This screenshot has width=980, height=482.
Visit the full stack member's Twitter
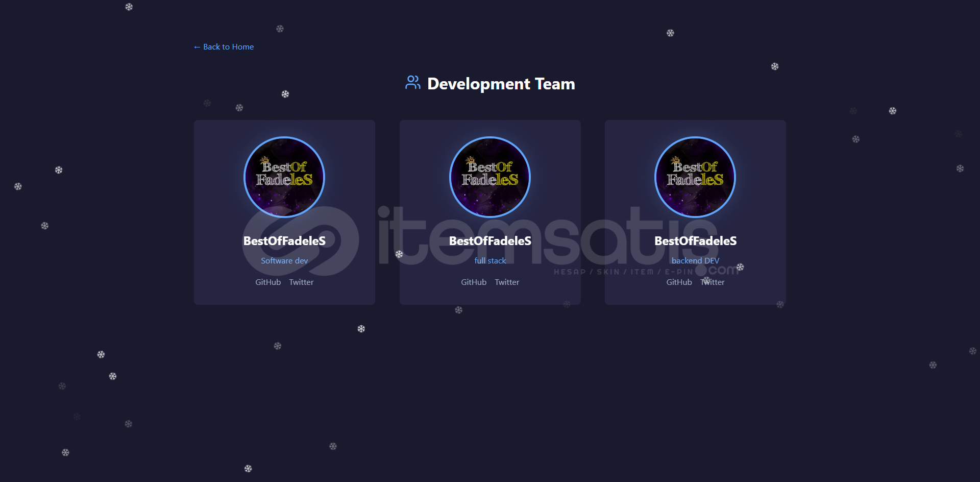click(x=507, y=282)
